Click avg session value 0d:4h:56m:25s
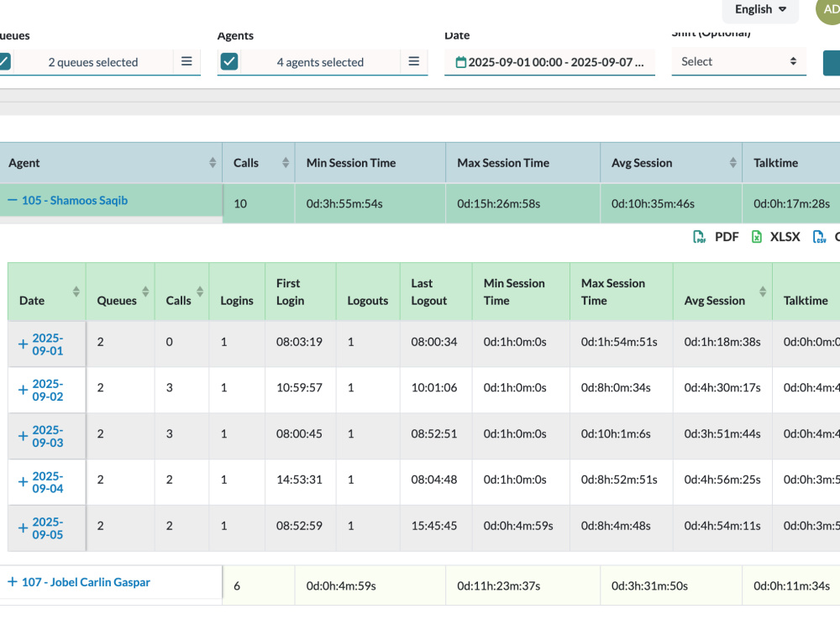This screenshot has height=630, width=840. point(722,480)
